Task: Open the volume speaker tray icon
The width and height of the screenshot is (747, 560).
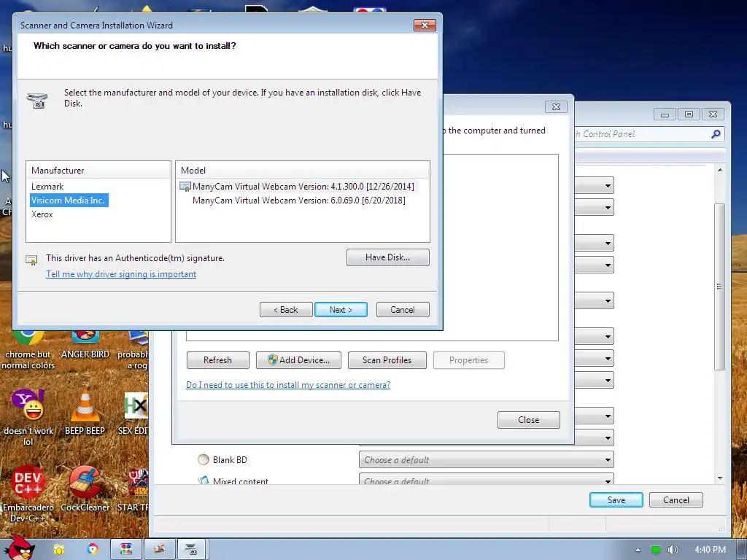Action: point(673,550)
